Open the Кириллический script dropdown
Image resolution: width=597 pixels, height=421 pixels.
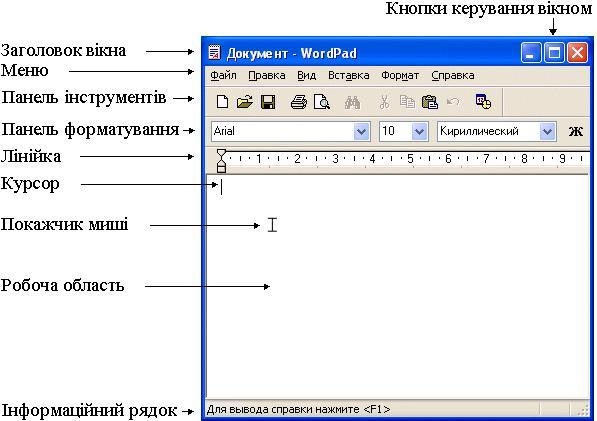(x=547, y=132)
